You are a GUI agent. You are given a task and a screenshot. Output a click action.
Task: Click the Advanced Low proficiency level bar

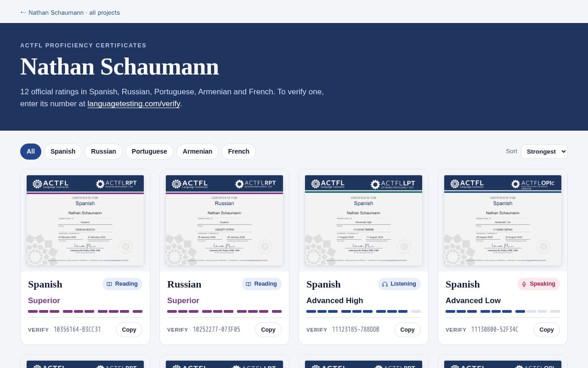(x=503, y=311)
